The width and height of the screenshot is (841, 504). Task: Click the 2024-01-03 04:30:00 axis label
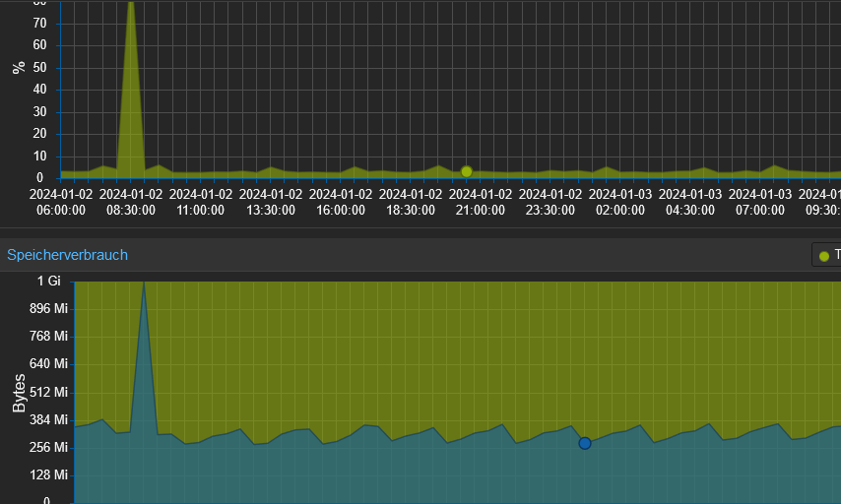[690, 202]
